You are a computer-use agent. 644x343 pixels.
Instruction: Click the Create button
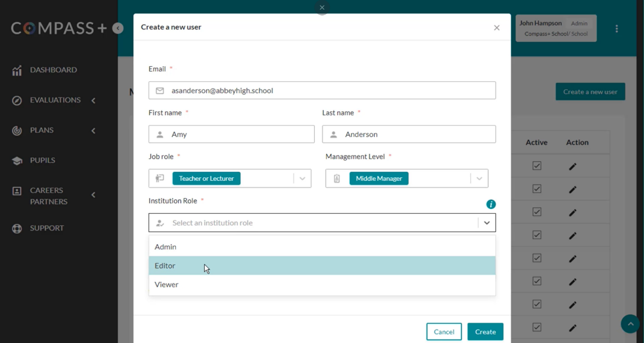(485, 332)
